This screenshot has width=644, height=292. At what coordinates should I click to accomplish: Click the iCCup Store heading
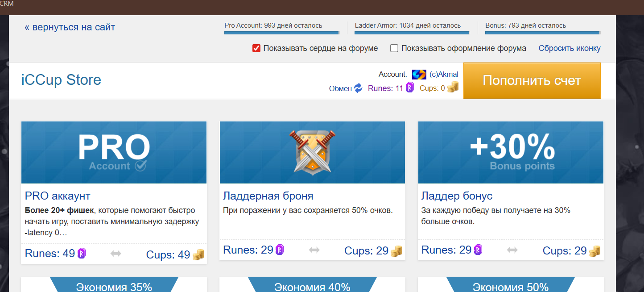tap(61, 80)
